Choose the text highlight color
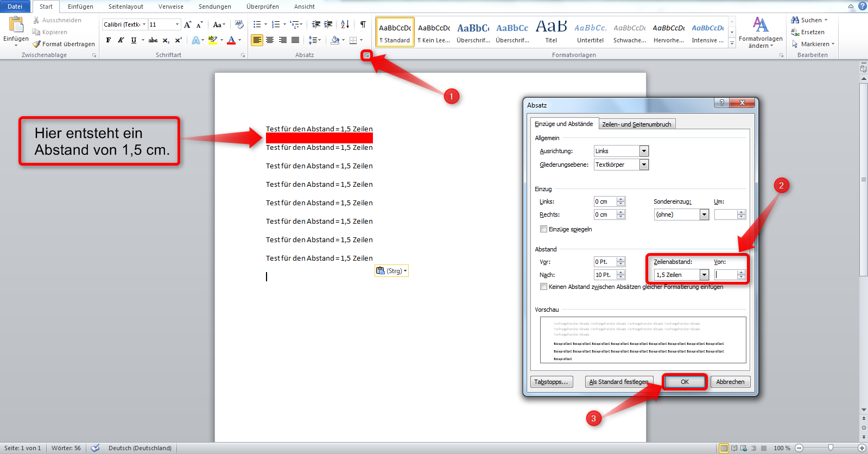This screenshot has height=454, width=868. [212, 40]
